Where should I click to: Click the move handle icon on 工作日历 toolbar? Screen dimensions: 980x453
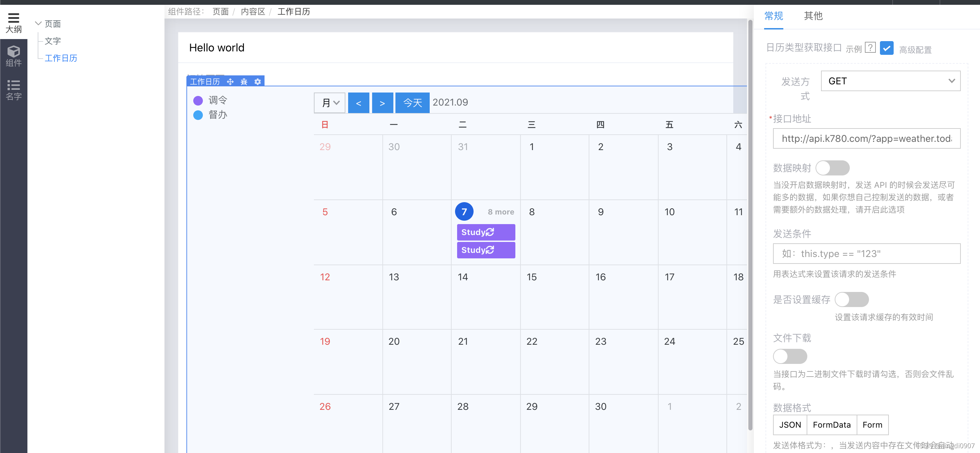[230, 82]
